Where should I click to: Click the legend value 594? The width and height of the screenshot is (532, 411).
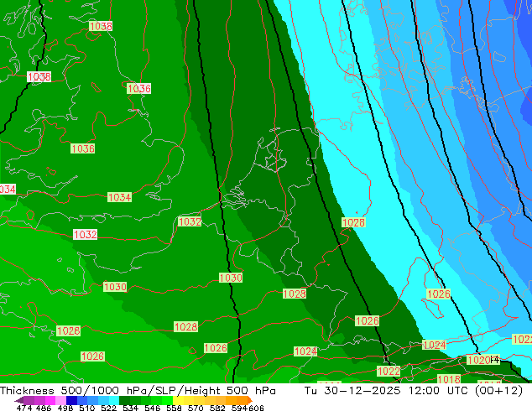239,408
